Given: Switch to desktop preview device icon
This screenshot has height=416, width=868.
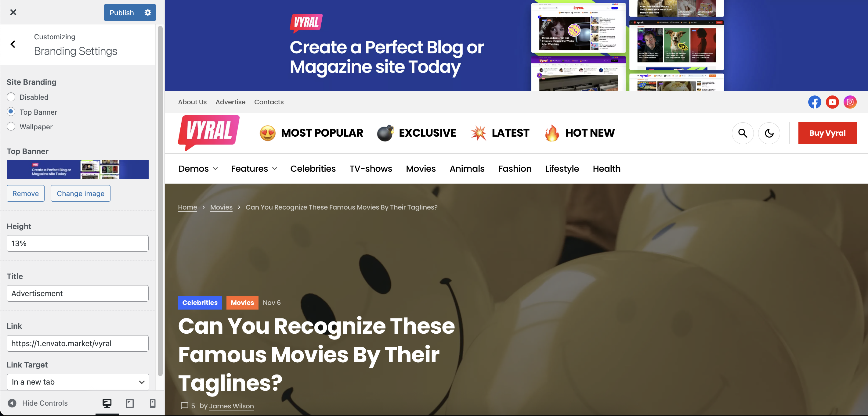Looking at the screenshot, I should tap(107, 403).
